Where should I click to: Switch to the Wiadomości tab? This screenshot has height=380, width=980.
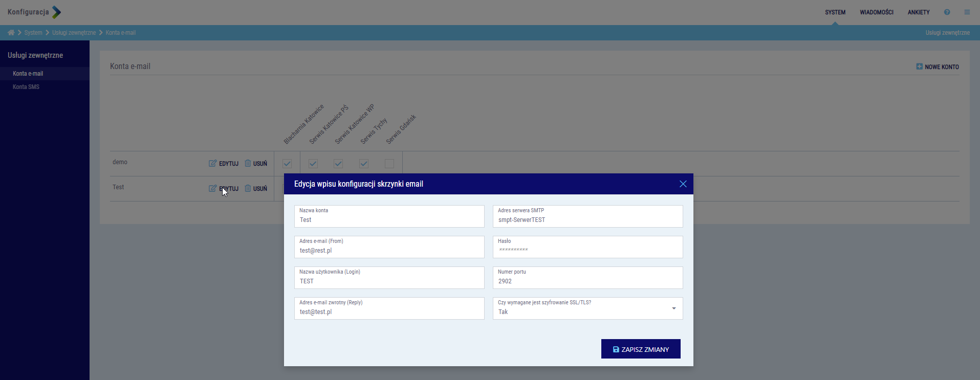876,12
